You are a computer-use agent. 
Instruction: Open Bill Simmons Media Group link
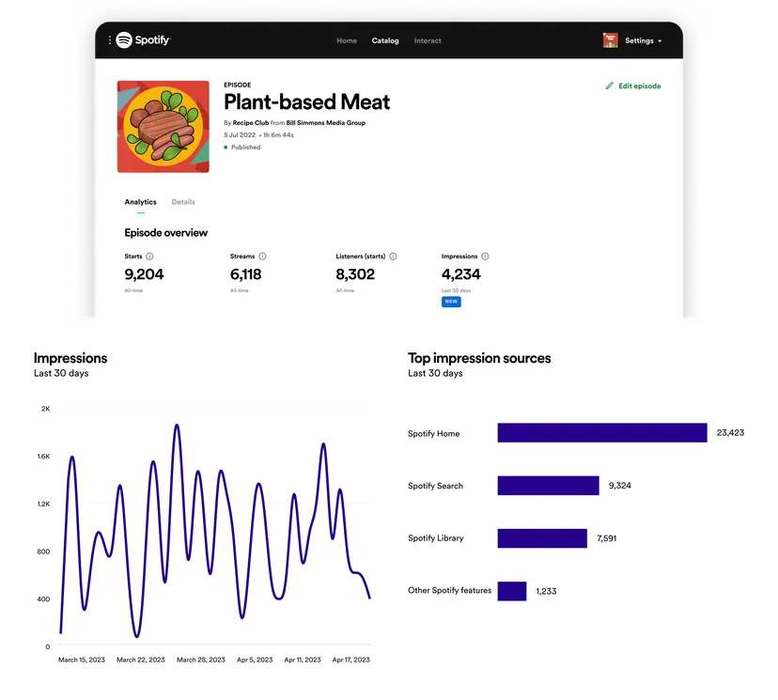325,122
